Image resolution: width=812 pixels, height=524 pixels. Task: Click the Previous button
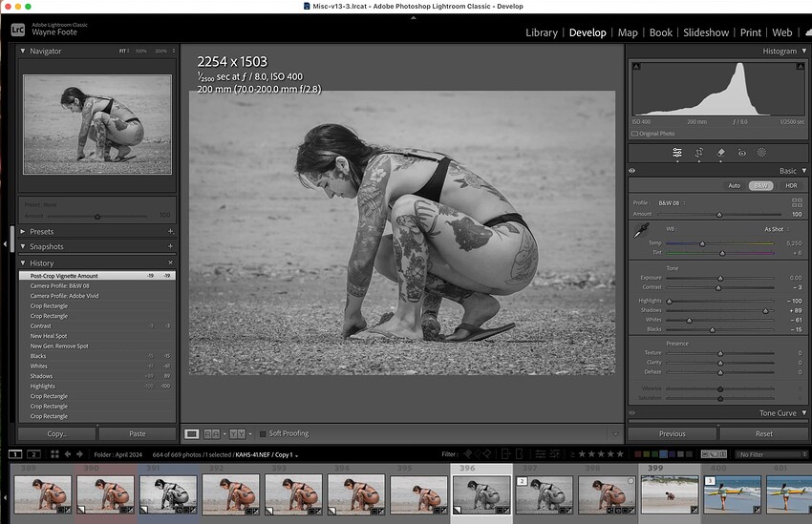pos(673,433)
